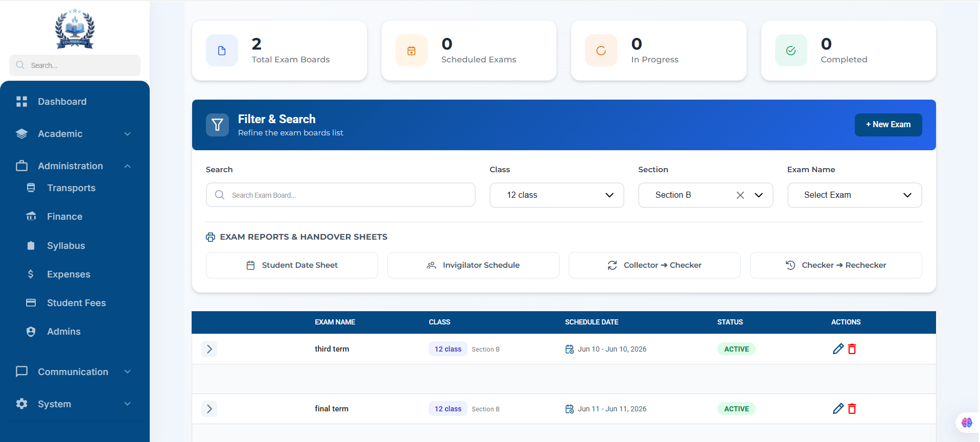Image resolution: width=980 pixels, height=442 pixels.
Task: Click the Student Fees card icon
Action: (31, 303)
